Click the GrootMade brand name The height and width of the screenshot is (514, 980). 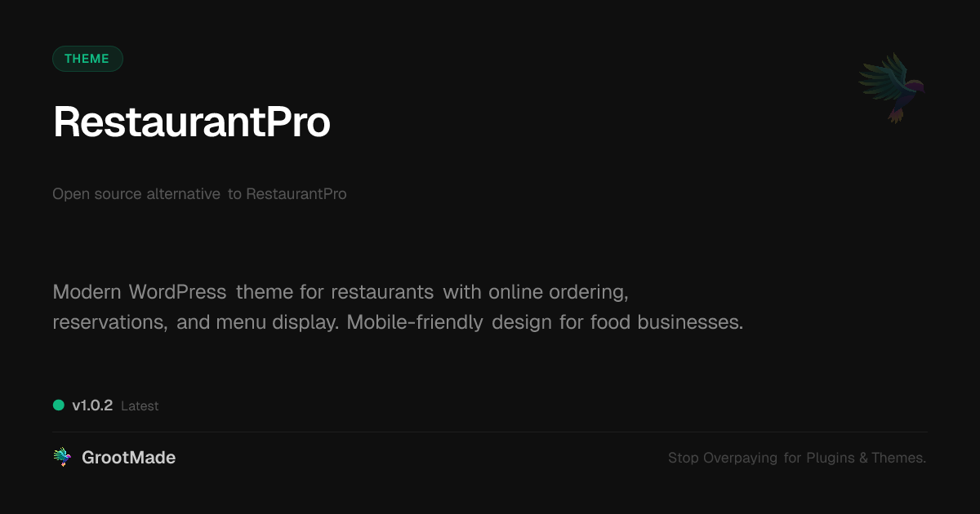(128, 458)
